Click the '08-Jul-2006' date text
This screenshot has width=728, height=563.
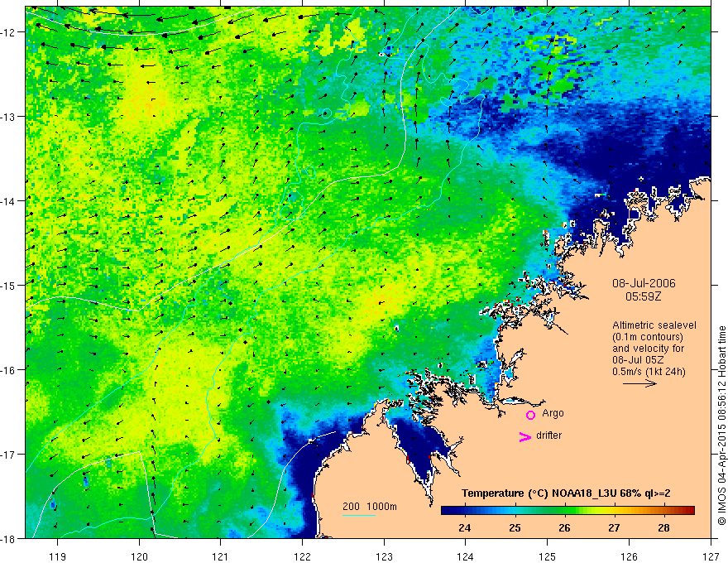coord(644,283)
